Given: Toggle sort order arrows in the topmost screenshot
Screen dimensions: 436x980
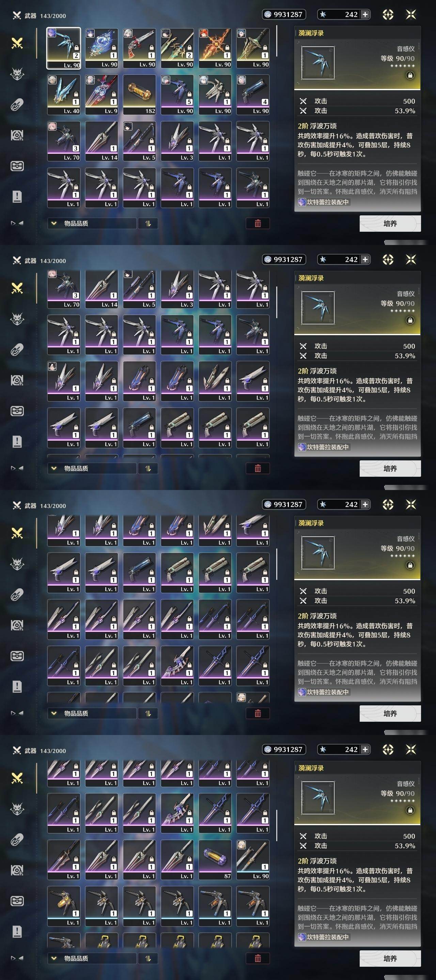Looking at the screenshot, I should [148, 223].
